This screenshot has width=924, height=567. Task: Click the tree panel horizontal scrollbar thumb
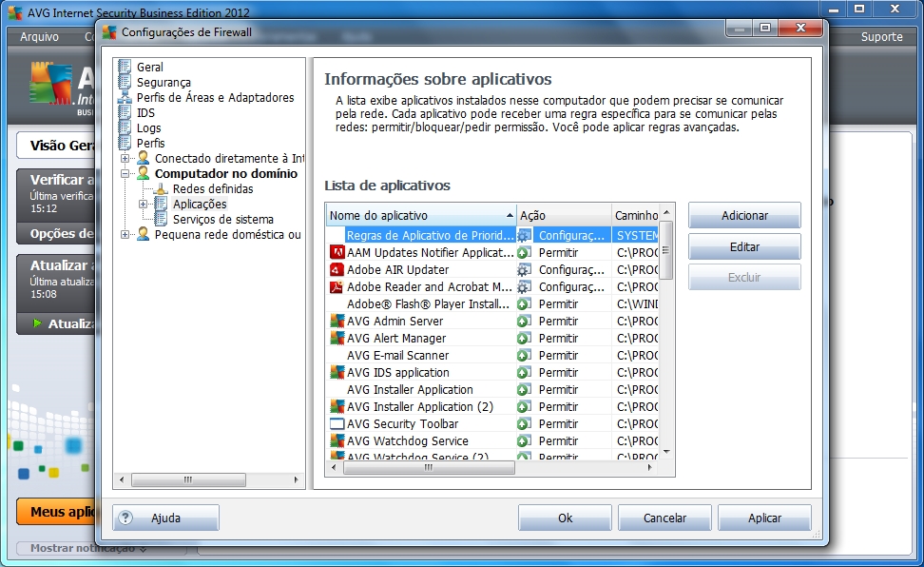point(188,479)
